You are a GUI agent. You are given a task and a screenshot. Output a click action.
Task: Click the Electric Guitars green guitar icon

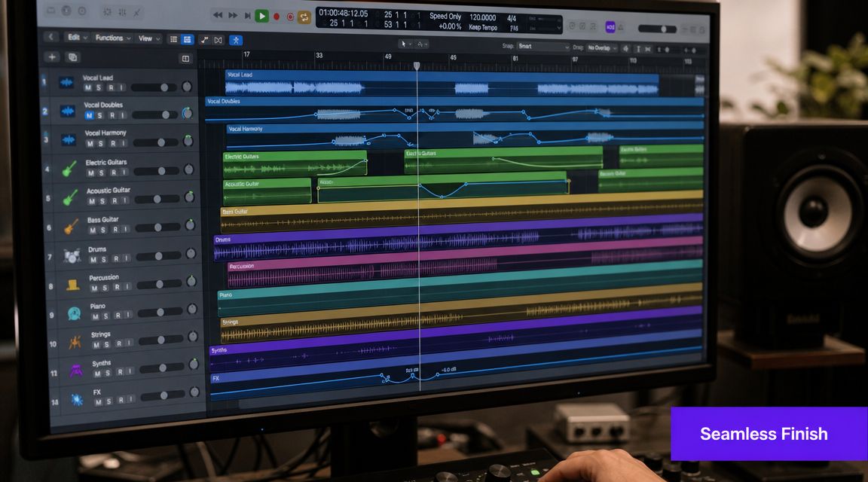(70, 168)
